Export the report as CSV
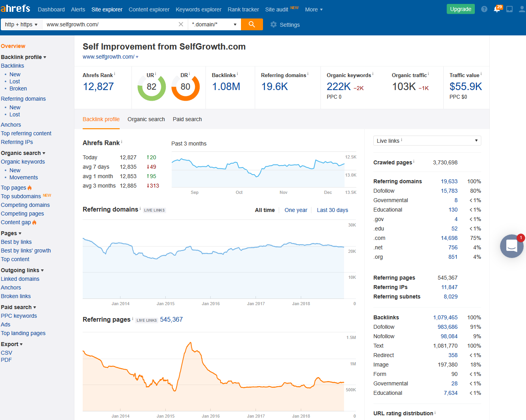The width and height of the screenshot is (526, 420). (6, 352)
